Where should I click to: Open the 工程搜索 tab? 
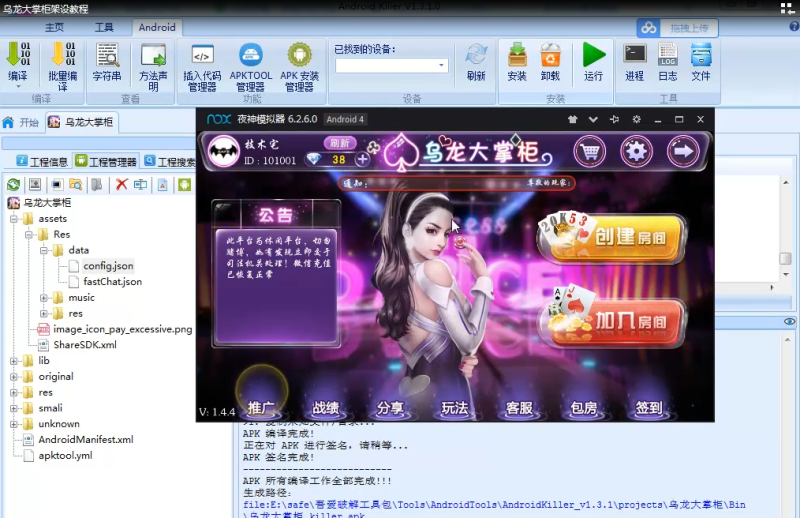(169, 162)
